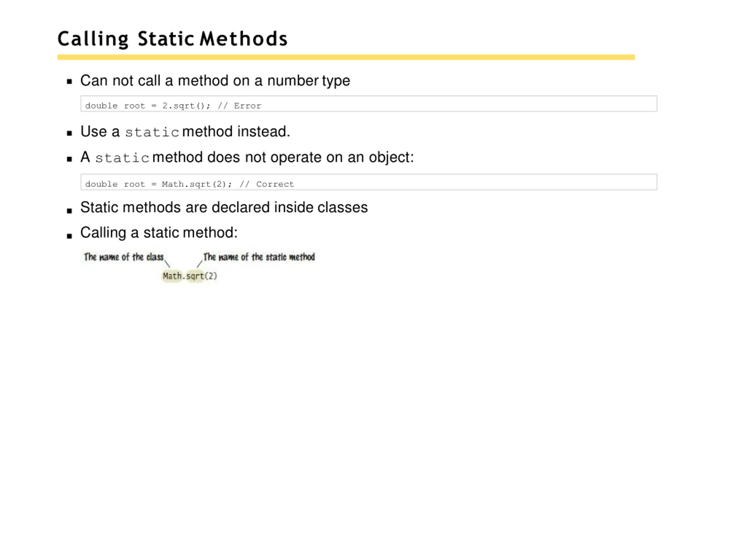747x560 pixels.
Task: Click highlighted "sqrt" in the diagram
Action: point(195,276)
